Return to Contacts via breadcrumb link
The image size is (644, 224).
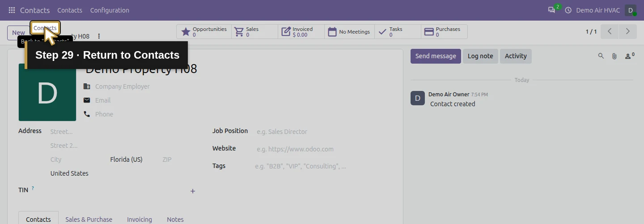pyautogui.click(x=45, y=28)
